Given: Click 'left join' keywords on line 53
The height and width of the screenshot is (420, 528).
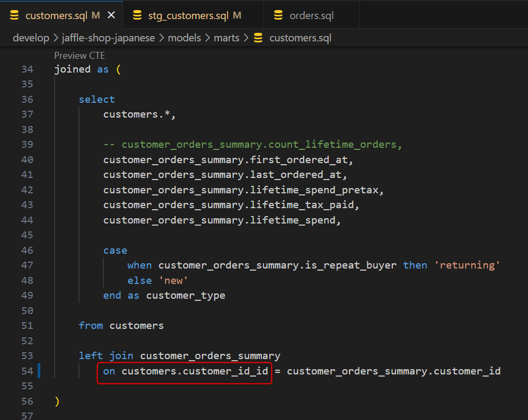Looking at the screenshot, I should 105,356.
